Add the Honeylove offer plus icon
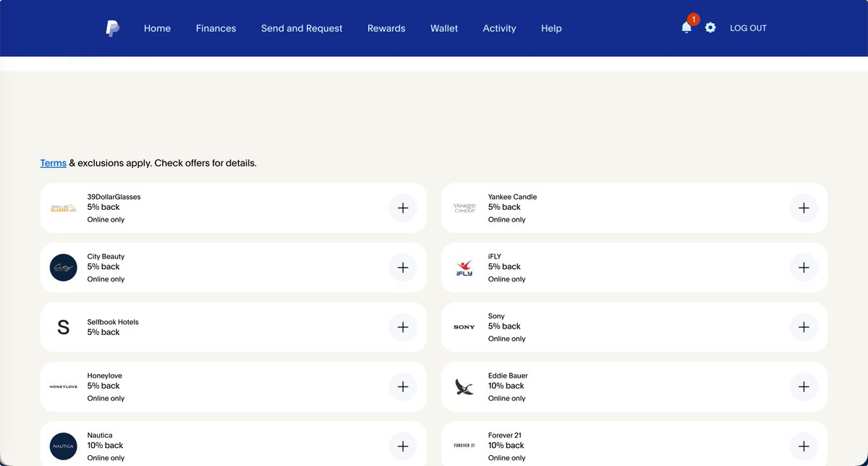 click(x=403, y=386)
